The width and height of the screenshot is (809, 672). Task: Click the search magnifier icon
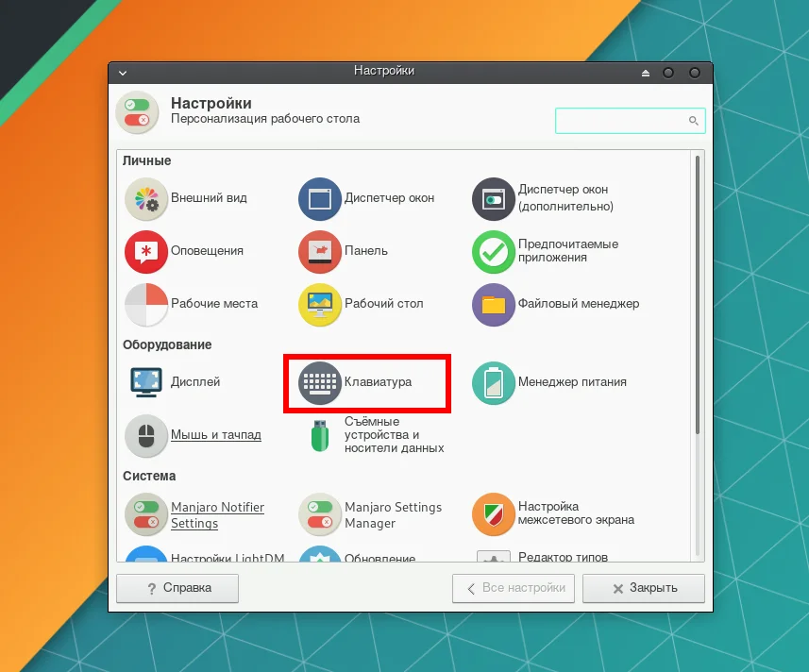pos(694,121)
